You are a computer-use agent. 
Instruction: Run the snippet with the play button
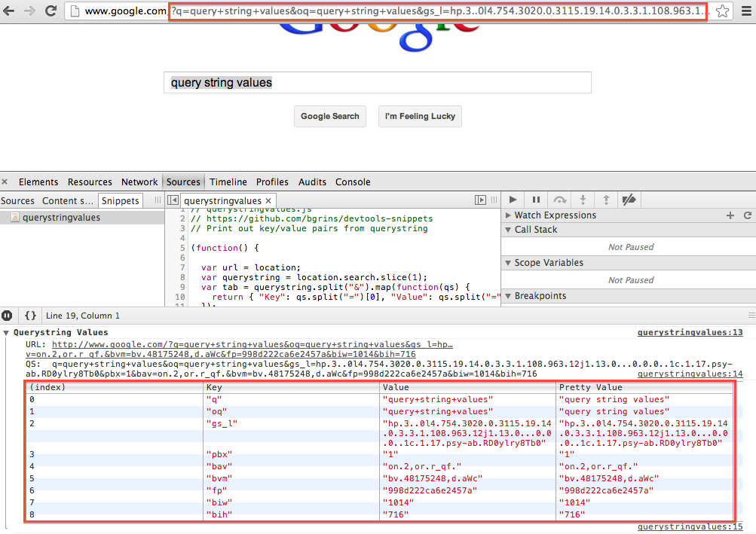point(513,200)
